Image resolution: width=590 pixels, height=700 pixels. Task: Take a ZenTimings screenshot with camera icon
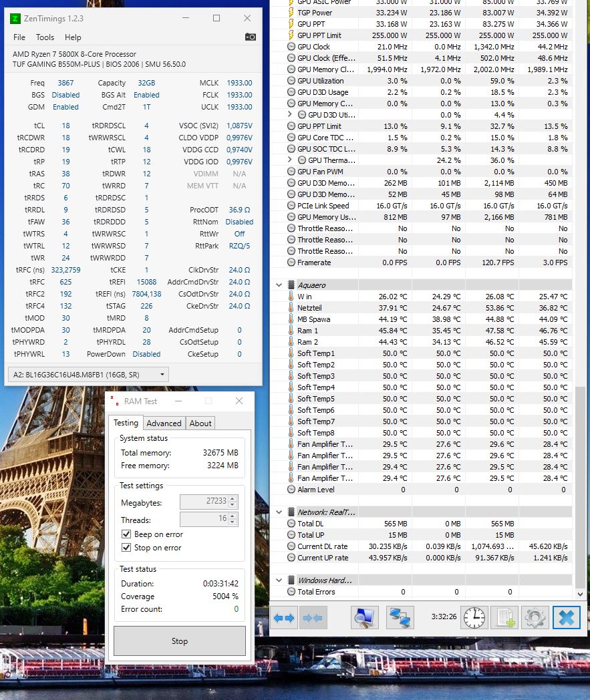[251, 37]
